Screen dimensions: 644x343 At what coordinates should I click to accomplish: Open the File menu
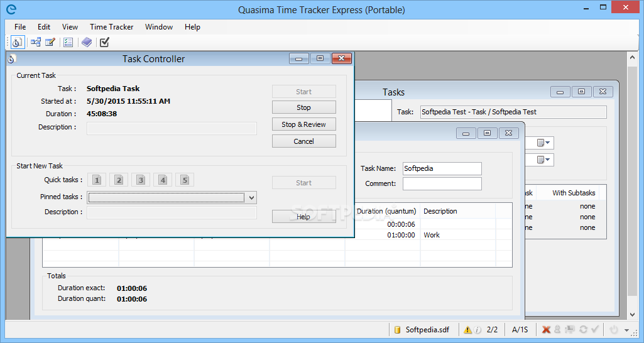[x=20, y=27]
